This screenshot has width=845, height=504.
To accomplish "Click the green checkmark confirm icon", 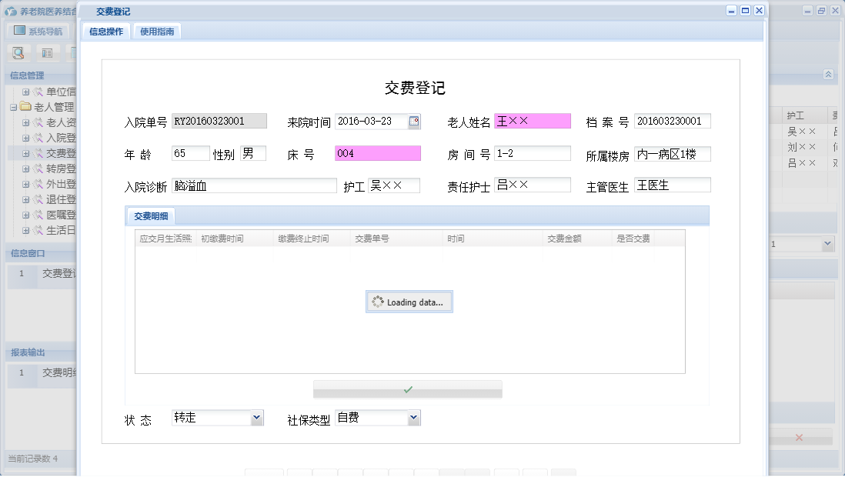I will point(409,389).
